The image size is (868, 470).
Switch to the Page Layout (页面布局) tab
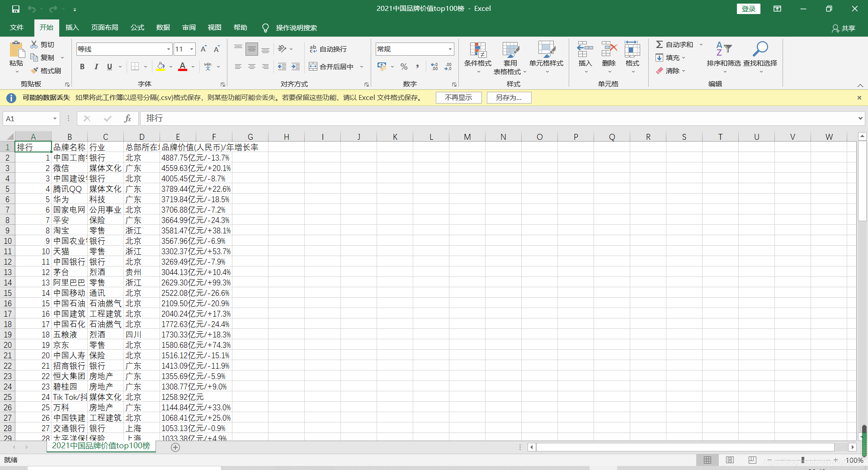click(x=105, y=28)
